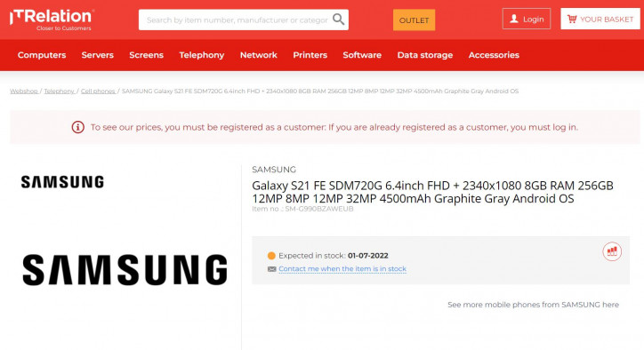
Task: Click Contact me when the item is in stock
Action: click(342, 269)
